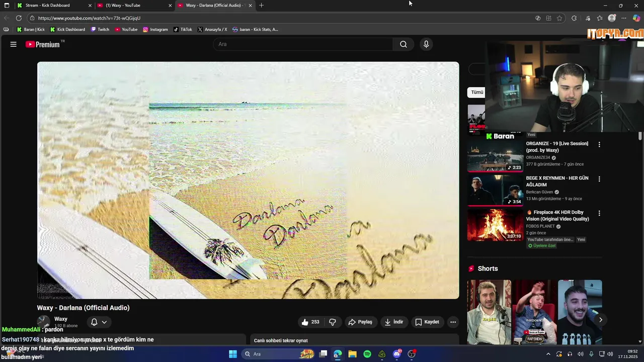
Task: Open the ORGANIZE34 channel link
Action: coord(538,157)
